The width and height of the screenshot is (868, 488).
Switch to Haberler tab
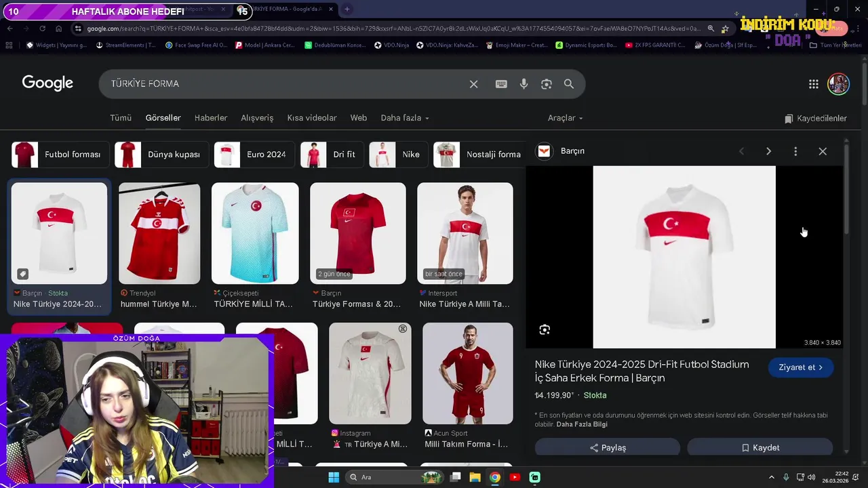point(211,118)
